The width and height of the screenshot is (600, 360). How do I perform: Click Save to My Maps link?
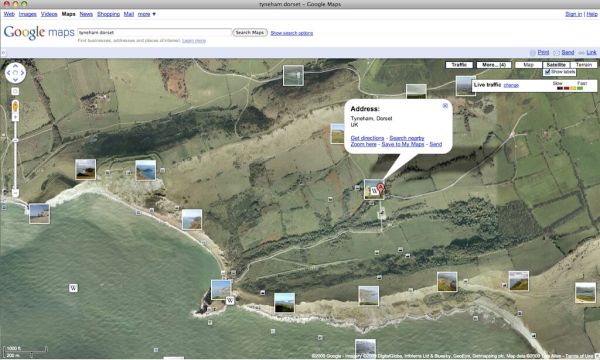click(403, 144)
